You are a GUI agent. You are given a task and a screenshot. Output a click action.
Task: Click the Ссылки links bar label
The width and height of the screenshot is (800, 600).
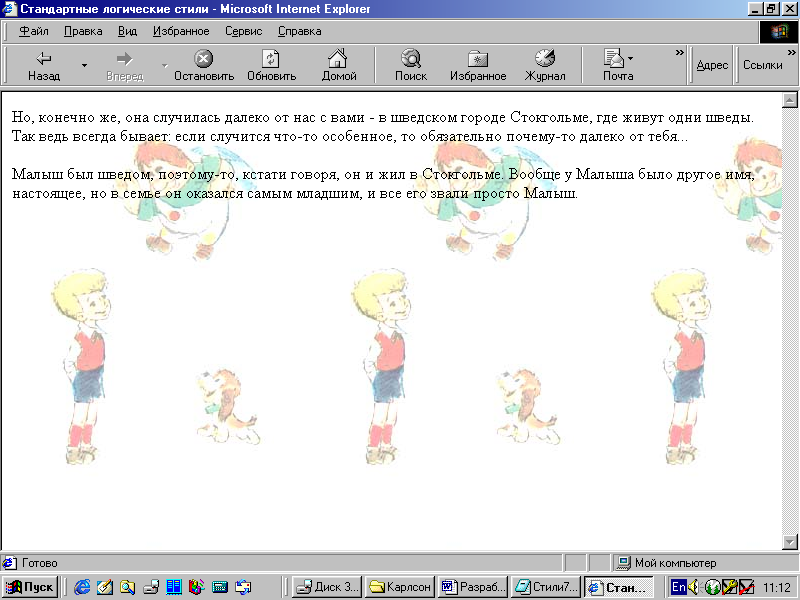[x=762, y=65]
